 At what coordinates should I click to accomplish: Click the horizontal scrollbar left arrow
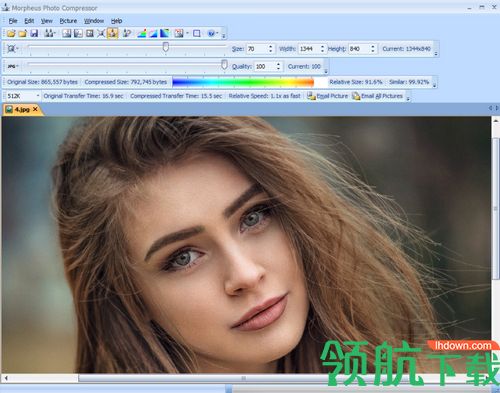pyautogui.click(x=6, y=378)
